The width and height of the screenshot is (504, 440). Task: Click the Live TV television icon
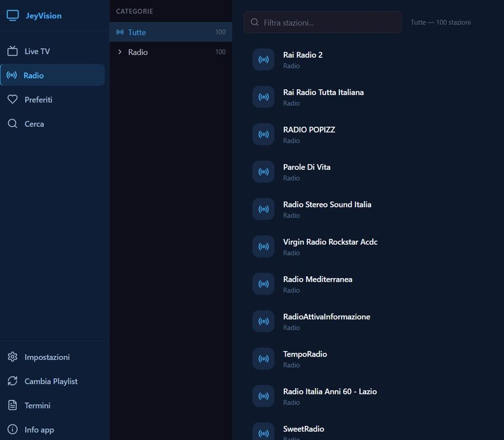[12, 51]
